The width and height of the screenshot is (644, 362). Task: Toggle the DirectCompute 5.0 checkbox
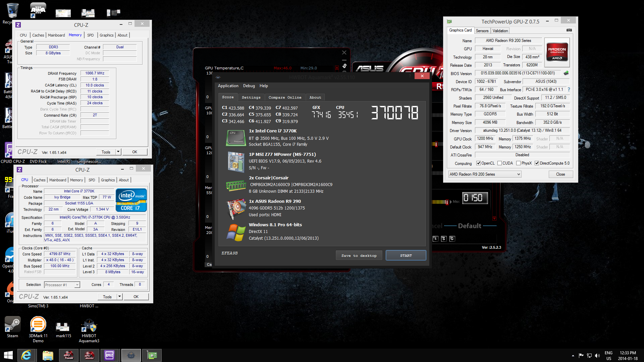[x=537, y=163]
